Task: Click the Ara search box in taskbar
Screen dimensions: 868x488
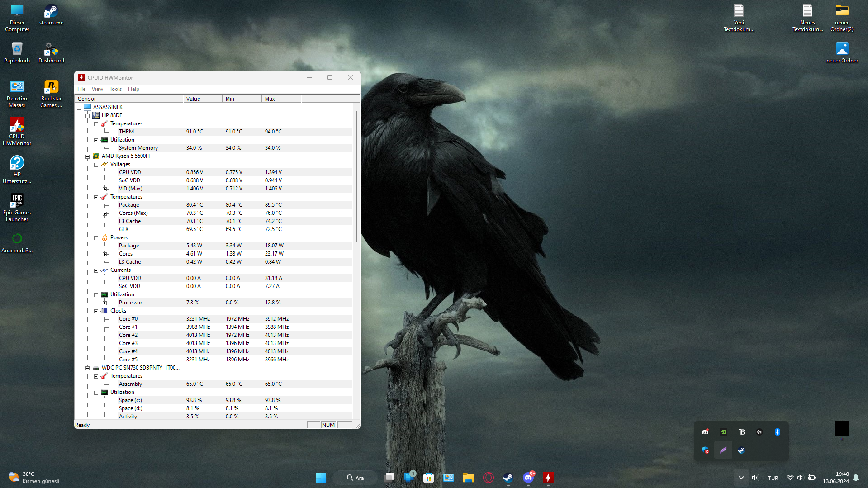Action: [355, 478]
